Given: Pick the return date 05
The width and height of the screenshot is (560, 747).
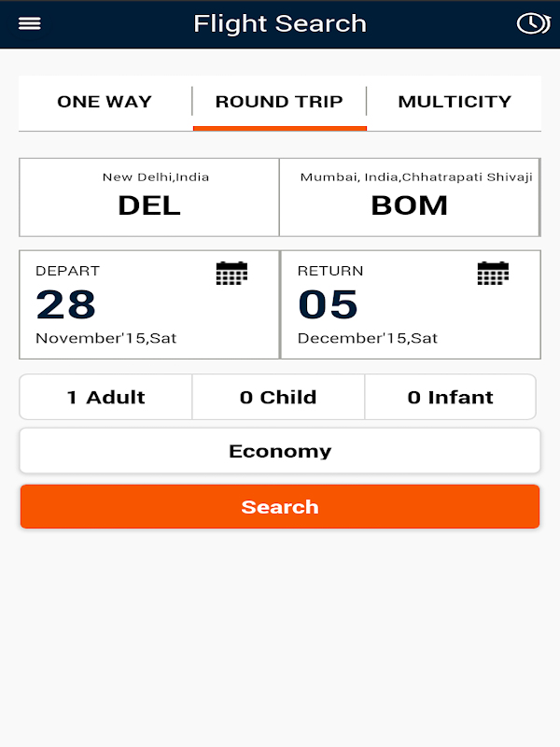Looking at the screenshot, I should coord(328,305).
